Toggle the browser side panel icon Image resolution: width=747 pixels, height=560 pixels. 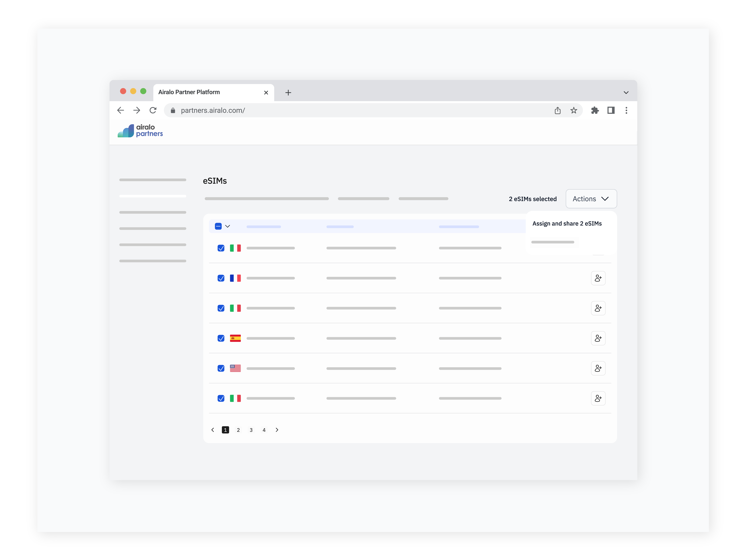pyautogui.click(x=611, y=110)
